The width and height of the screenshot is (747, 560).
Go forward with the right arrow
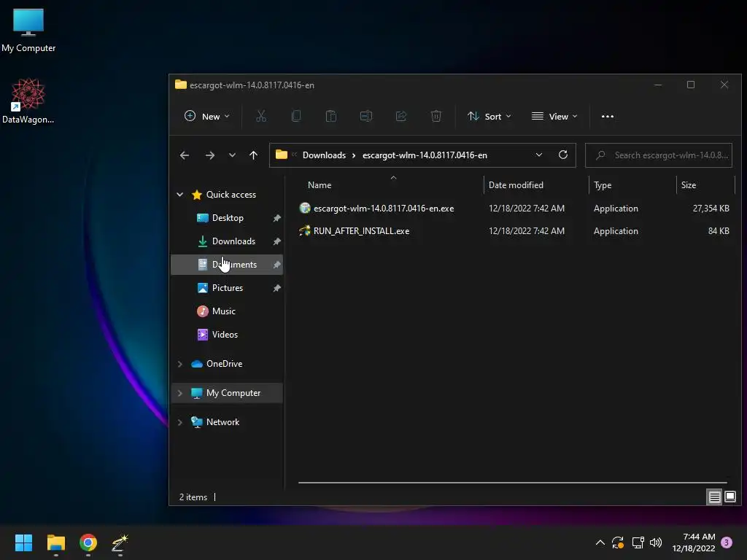pos(209,155)
